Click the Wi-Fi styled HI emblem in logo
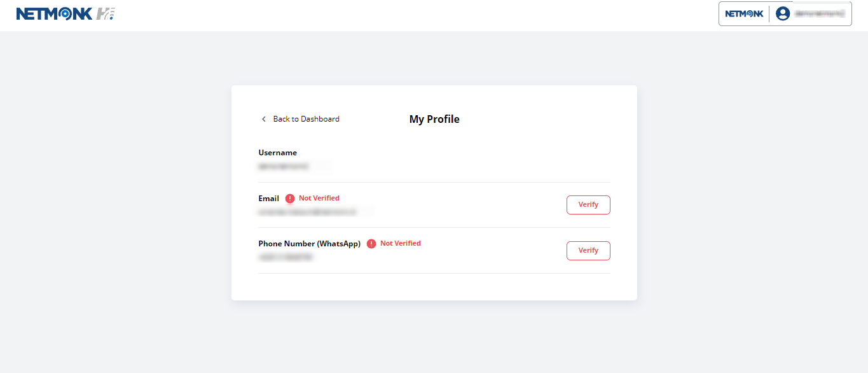Screen dimensions: 868x373 (x=106, y=14)
